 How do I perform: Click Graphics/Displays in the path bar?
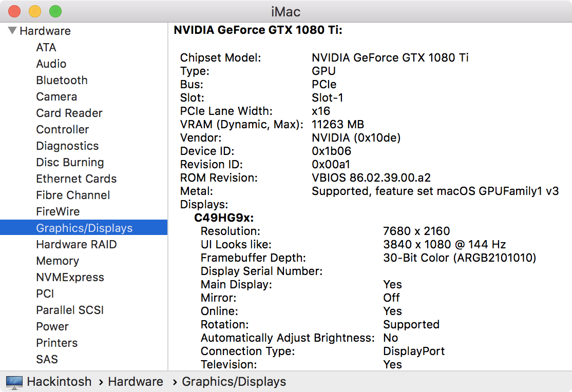(234, 382)
